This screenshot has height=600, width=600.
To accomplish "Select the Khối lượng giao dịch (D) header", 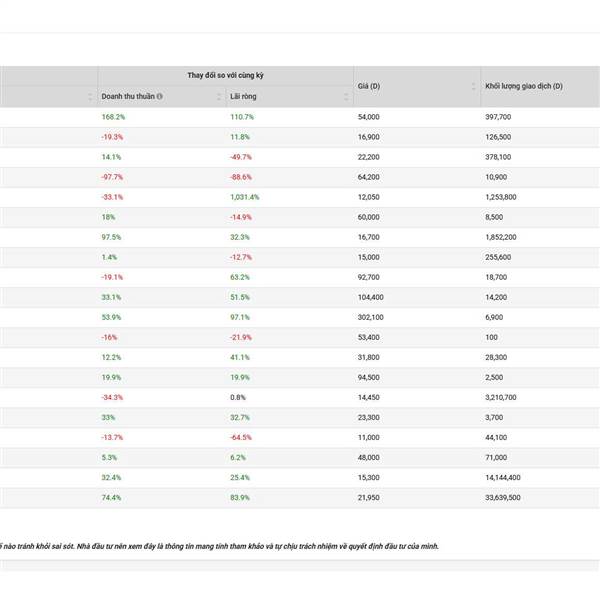I will pyautogui.click(x=523, y=86).
